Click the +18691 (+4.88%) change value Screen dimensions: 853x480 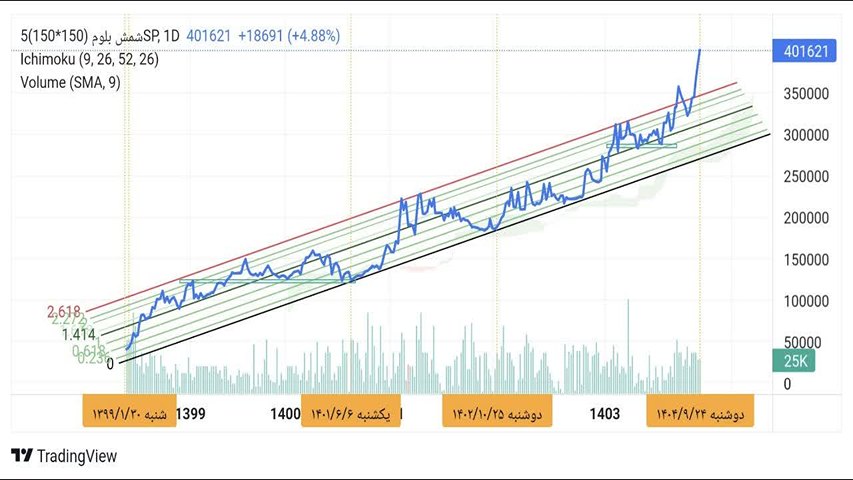[288, 35]
